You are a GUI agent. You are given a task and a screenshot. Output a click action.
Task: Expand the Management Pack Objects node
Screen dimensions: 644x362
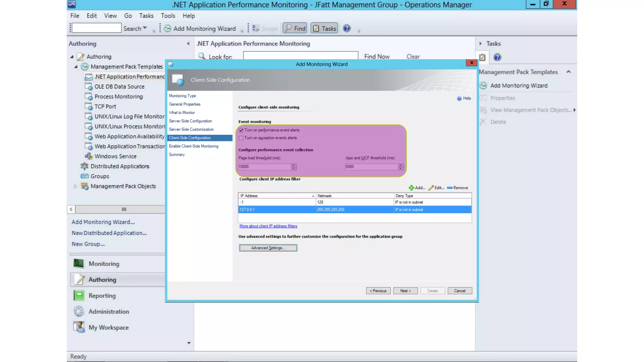click(75, 186)
